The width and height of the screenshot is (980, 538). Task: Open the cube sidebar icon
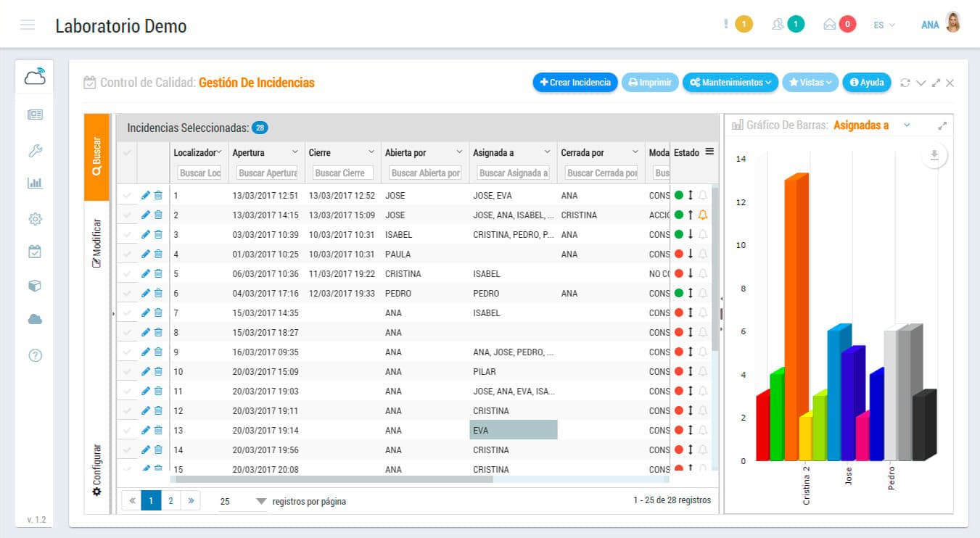[x=35, y=286]
